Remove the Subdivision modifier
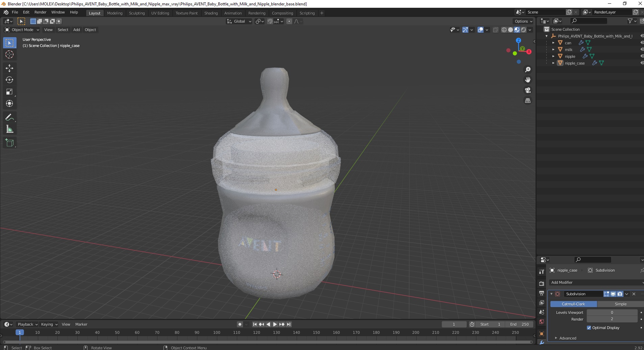 pyautogui.click(x=634, y=294)
